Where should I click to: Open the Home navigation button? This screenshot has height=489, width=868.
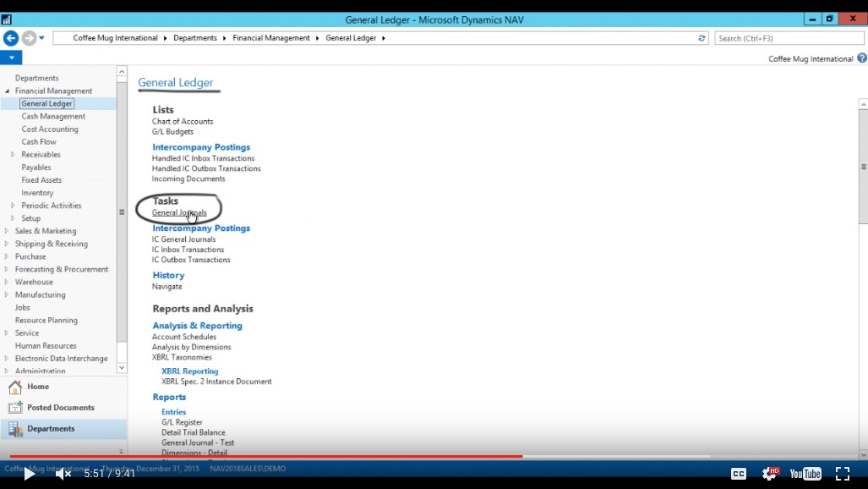pyautogui.click(x=29, y=387)
